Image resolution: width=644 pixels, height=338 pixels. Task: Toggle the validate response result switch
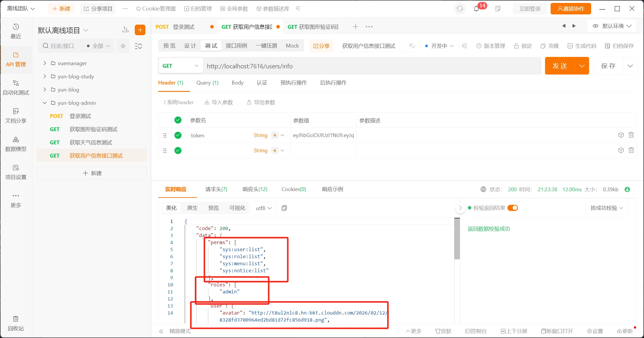pos(513,208)
